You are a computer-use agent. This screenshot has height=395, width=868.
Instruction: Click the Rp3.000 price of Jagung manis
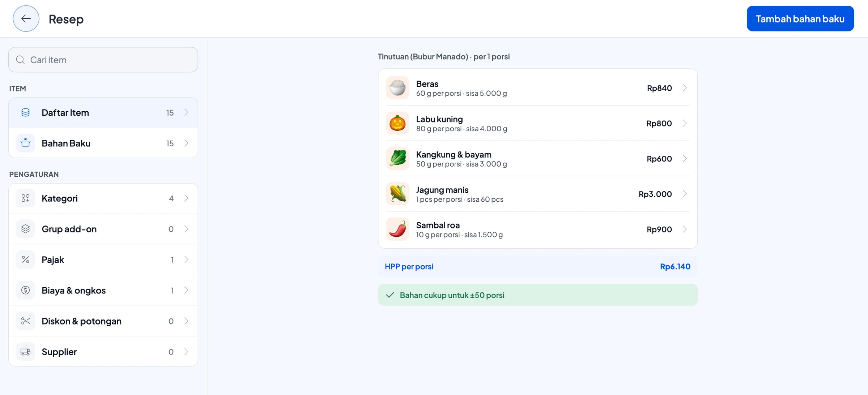(x=655, y=194)
